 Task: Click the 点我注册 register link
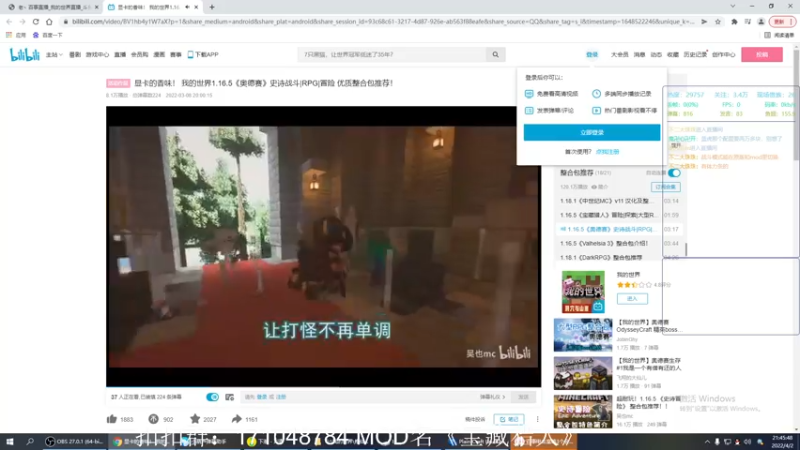pos(607,152)
